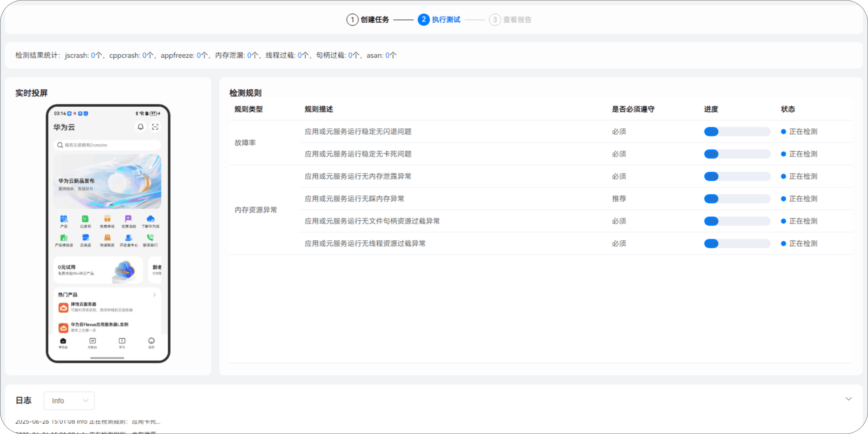Viewport: 868px width, 434px height.
Task: Tap the scan icon beside the bell
Action: tap(155, 127)
